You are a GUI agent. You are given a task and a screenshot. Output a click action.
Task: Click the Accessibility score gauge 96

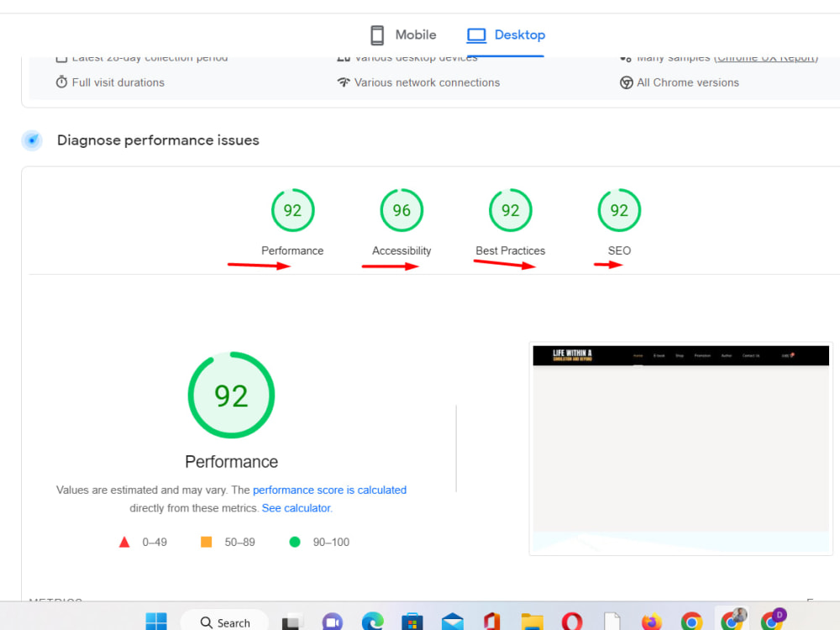click(402, 210)
